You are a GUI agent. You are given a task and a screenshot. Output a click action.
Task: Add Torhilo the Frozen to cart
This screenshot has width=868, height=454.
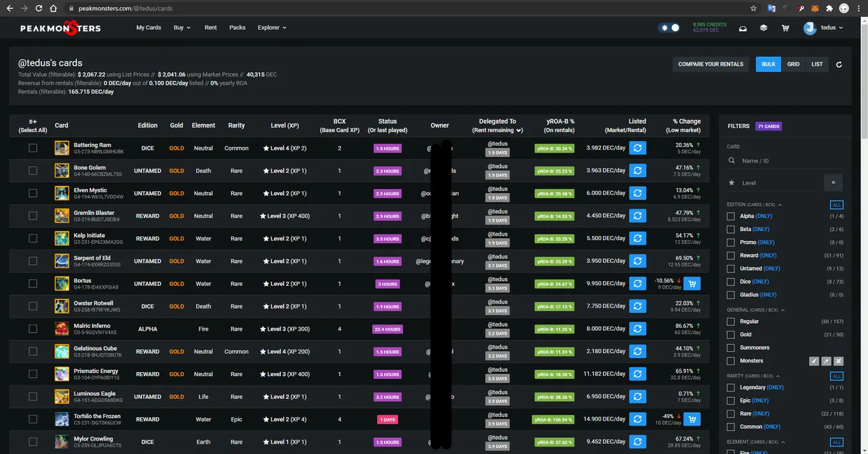coord(692,419)
